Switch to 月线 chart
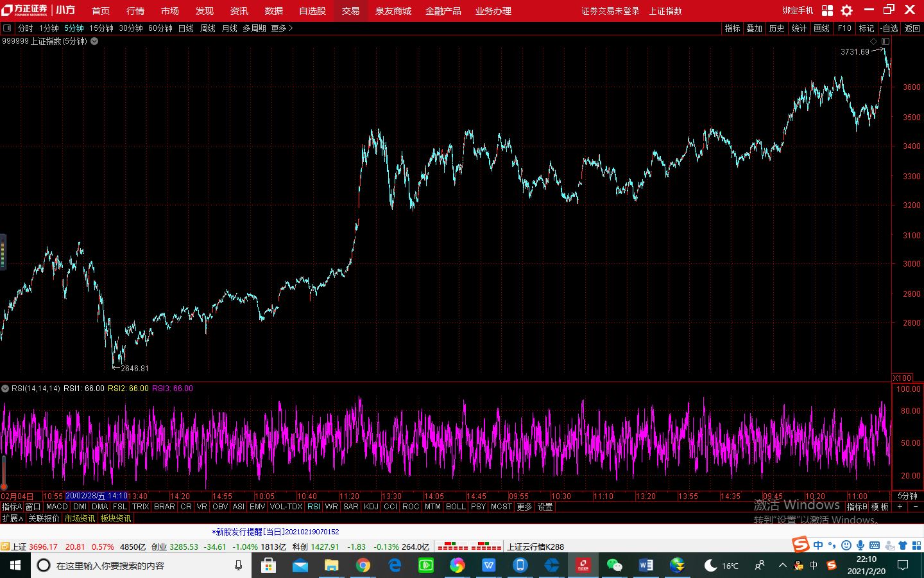Image resolution: width=924 pixels, height=578 pixels. pos(230,28)
